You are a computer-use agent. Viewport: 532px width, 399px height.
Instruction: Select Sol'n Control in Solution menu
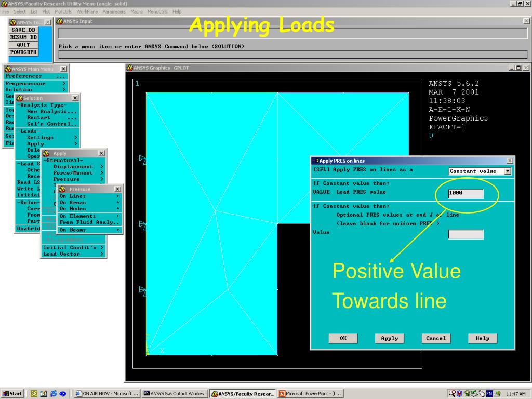pos(51,124)
